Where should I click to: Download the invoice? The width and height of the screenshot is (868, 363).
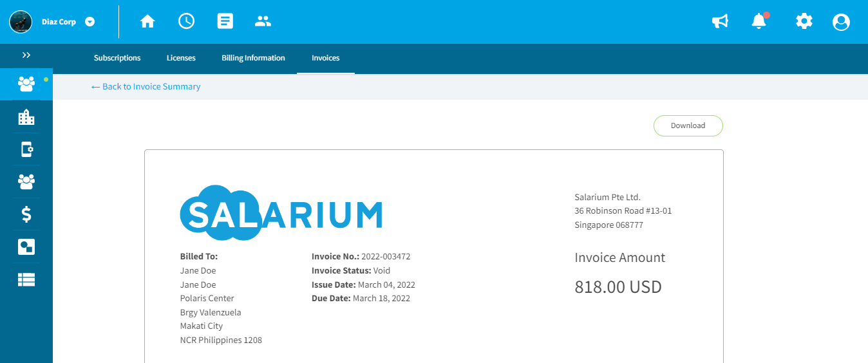point(688,126)
